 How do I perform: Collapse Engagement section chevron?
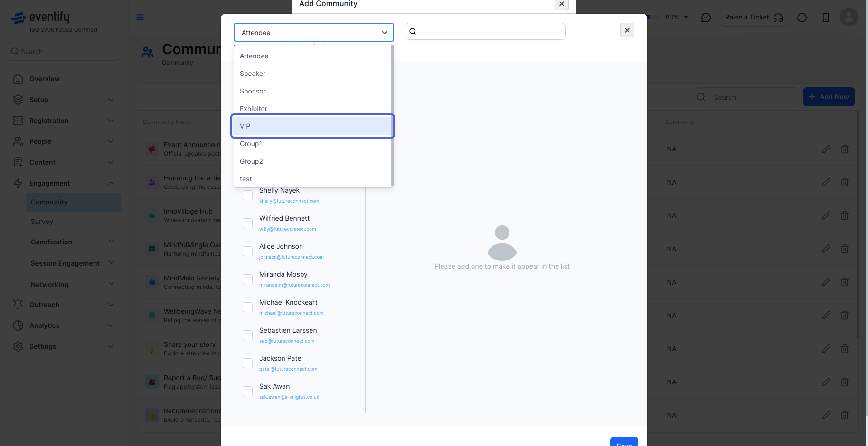coord(111,183)
